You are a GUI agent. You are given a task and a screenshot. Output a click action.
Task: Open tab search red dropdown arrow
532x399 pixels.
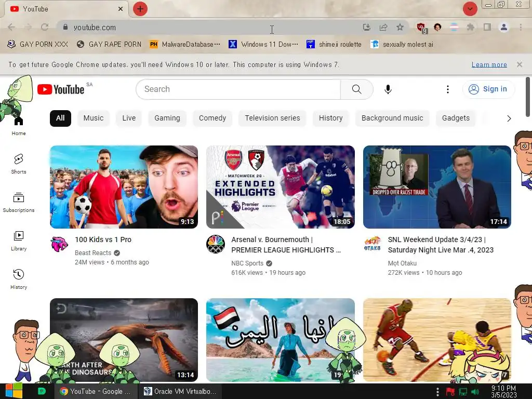(x=470, y=9)
